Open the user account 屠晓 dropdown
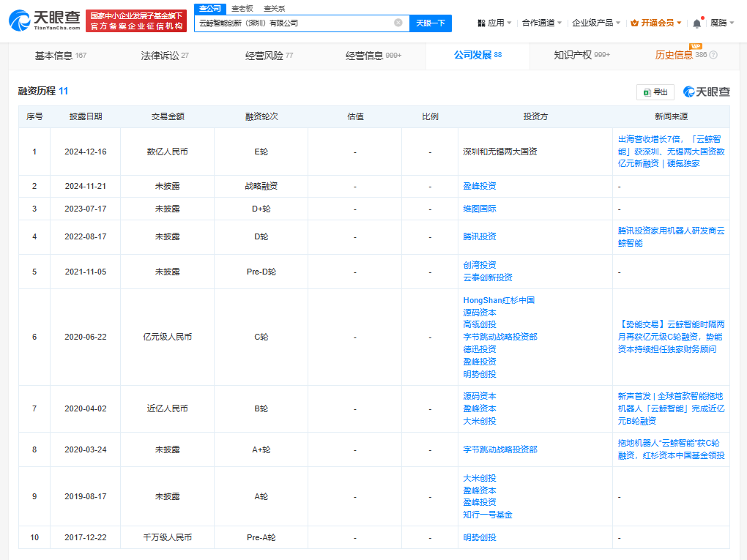The height and width of the screenshot is (560, 747). (722, 23)
